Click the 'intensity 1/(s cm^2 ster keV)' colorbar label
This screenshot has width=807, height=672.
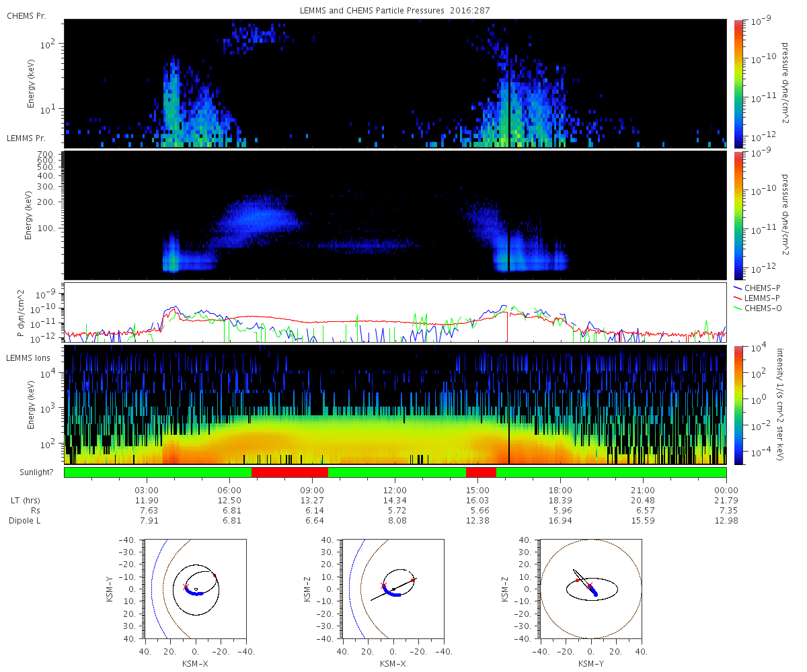pyautogui.click(x=781, y=405)
